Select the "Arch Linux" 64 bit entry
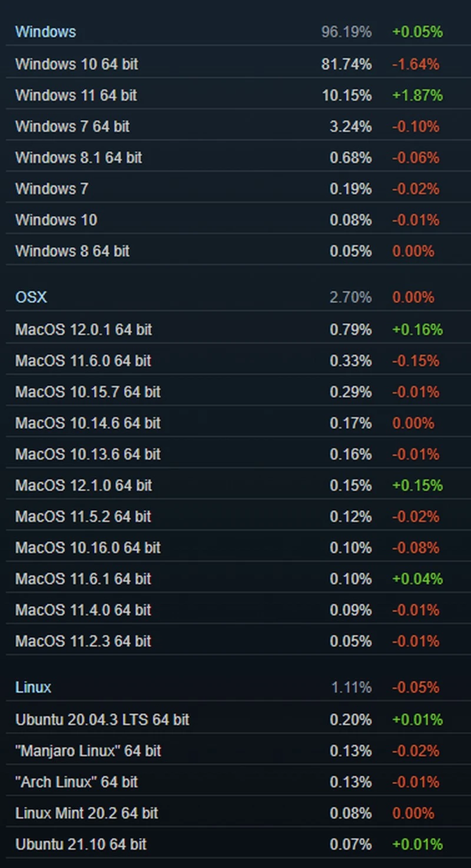This screenshot has height=868, width=471. coord(77,782)
